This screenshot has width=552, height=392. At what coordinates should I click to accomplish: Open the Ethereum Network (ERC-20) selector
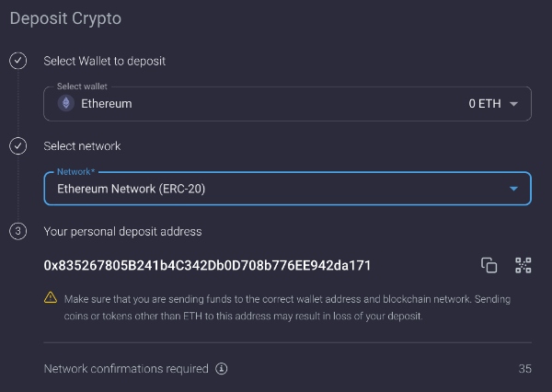coord(288,189)
